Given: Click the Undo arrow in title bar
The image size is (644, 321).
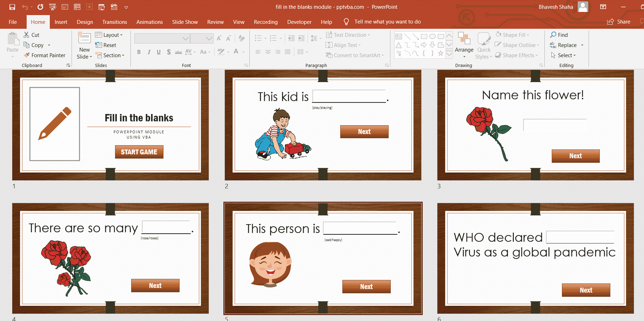Looking at the screenshot, I should tap(25, 7).
